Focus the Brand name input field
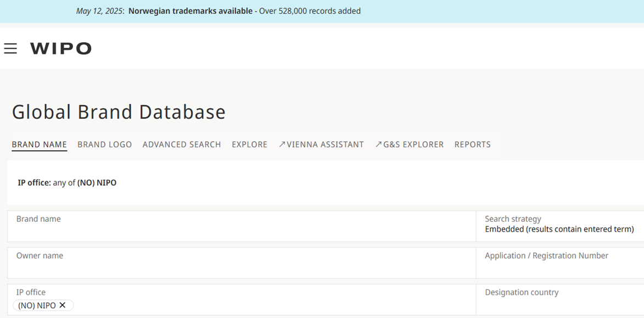This screenshot has height=318, width=644. click(x=242, y=231)
